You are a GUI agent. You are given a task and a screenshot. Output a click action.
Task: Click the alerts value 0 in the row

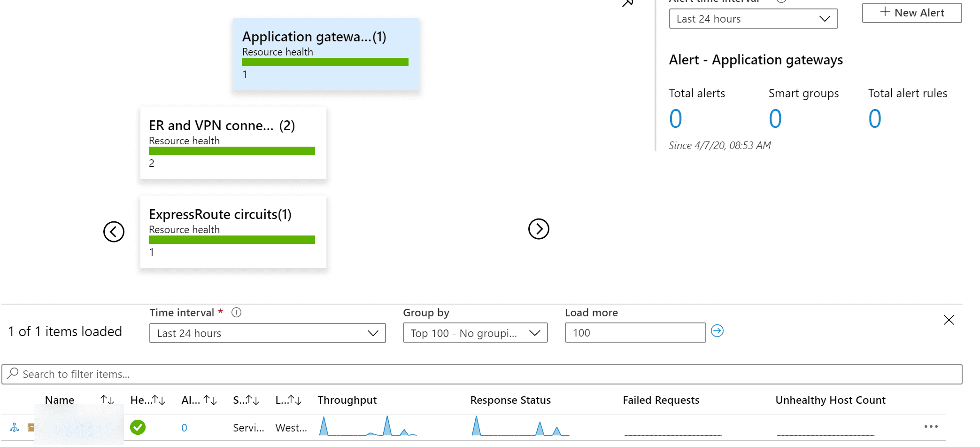[184, 428]
